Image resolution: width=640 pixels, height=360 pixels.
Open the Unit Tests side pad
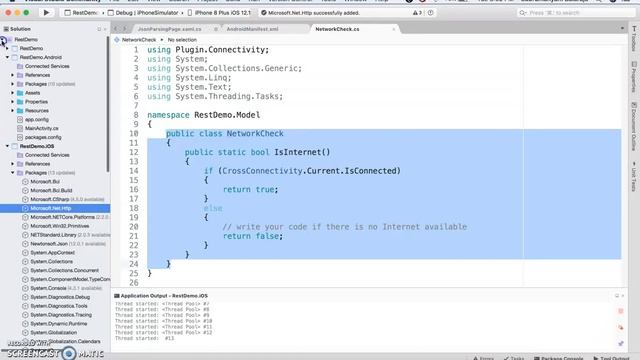point(634,176)
